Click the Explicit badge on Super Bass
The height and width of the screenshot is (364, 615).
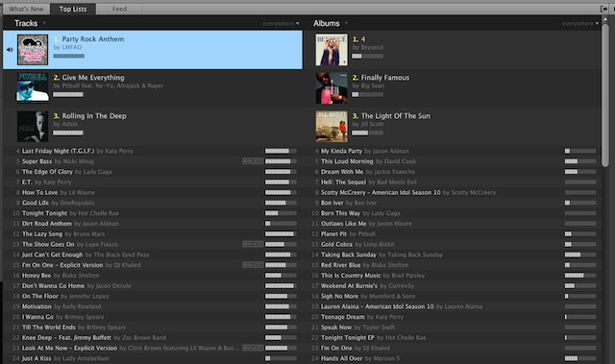click(x=253, y=161)
